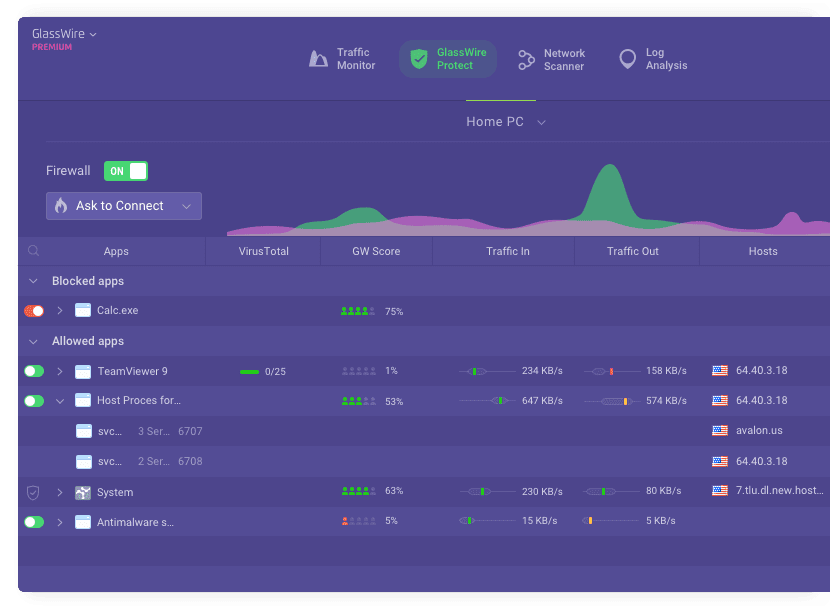Open the Traffic Monitor tab
The image size is (830, 614).
click(342, 59)
